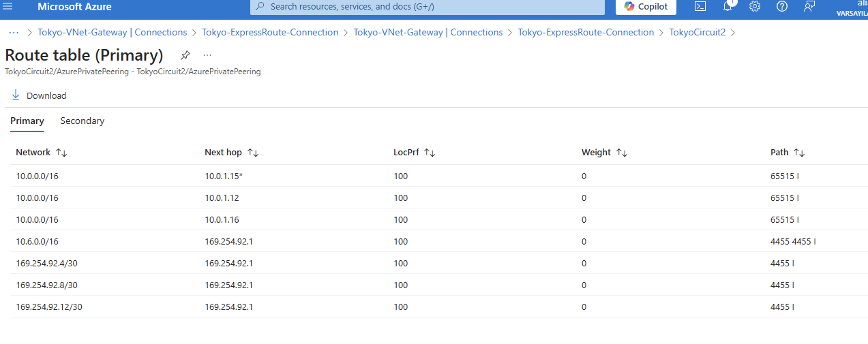
Task: Sort by the Network column arrows
Action: coord(61,153)
